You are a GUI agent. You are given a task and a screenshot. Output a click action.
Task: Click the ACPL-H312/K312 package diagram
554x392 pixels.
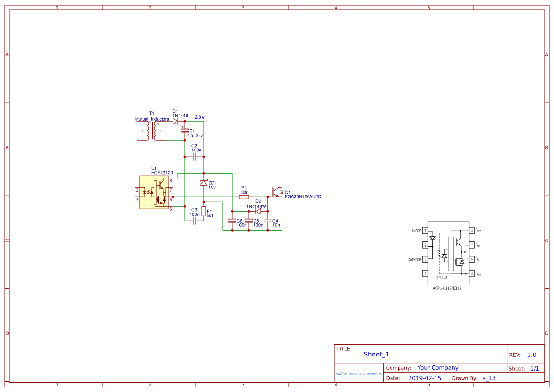(x=448, y=253)
